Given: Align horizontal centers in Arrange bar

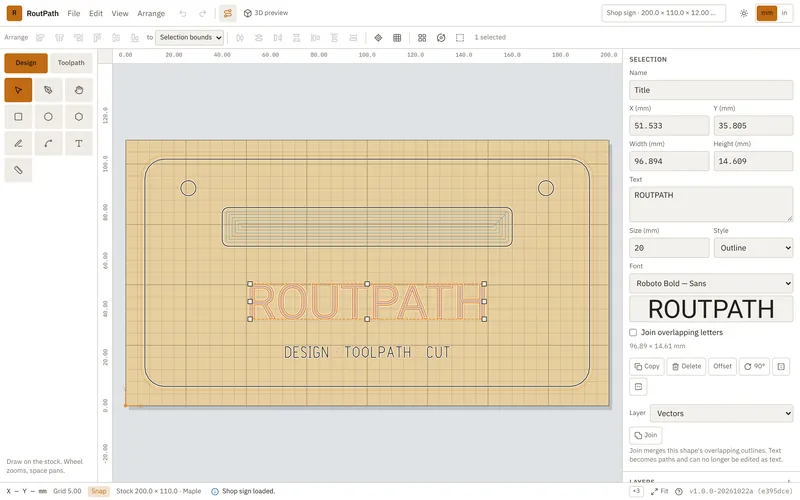Looking at the screenshot, I should (x=59, y=37).
